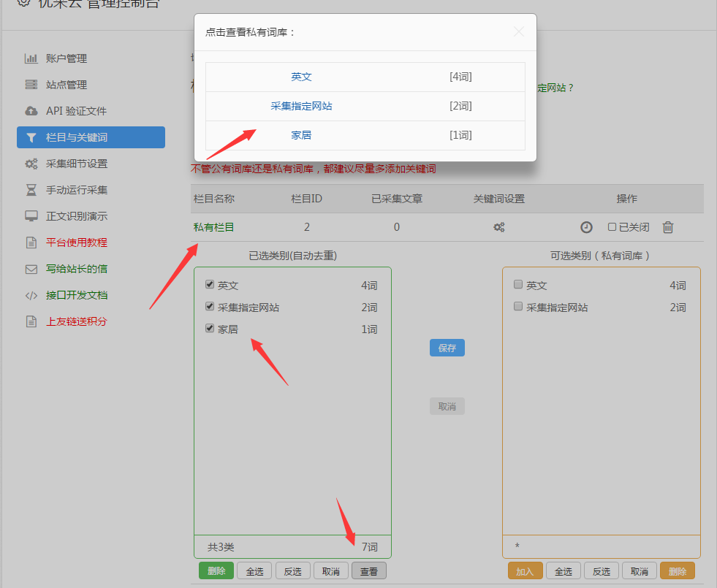Click the 写给站长的信 envelope icon
Image resolution: width=717 pixels, height=588 pixels.
[31, 269]
